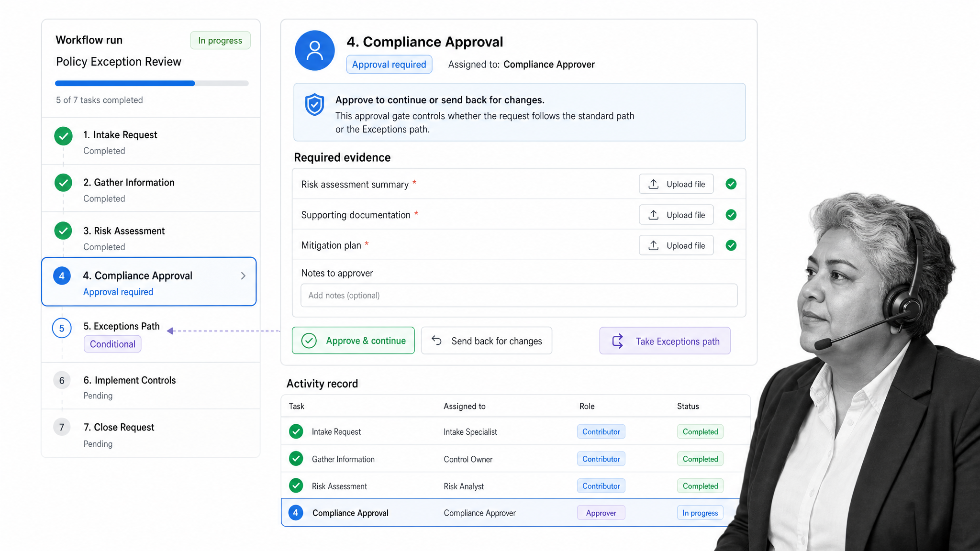Screen dimensions: 980x551
Task: Upload file for Supporting documentation
Action: pyautogui.click(x=676, y=215)
